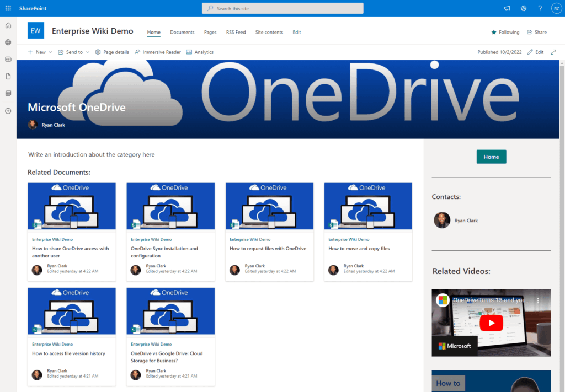
Task: Click thumbnail of OneDrive vs Google Drive card
Action: (x=170, y=311)
